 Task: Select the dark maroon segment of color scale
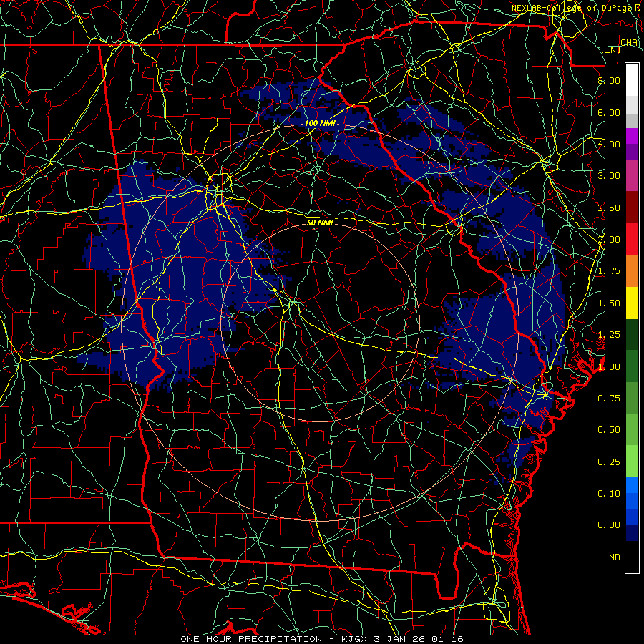632,208
